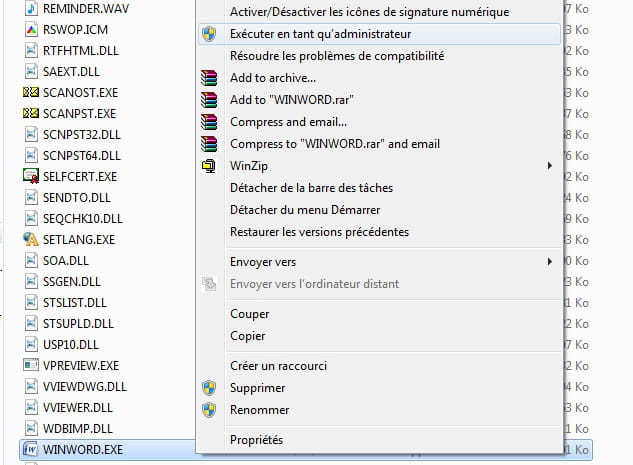The width and height of the screenshot is (633, 465).
Task: Select Add to "WINWORD.rar"
Action: [x=379, y=100]
